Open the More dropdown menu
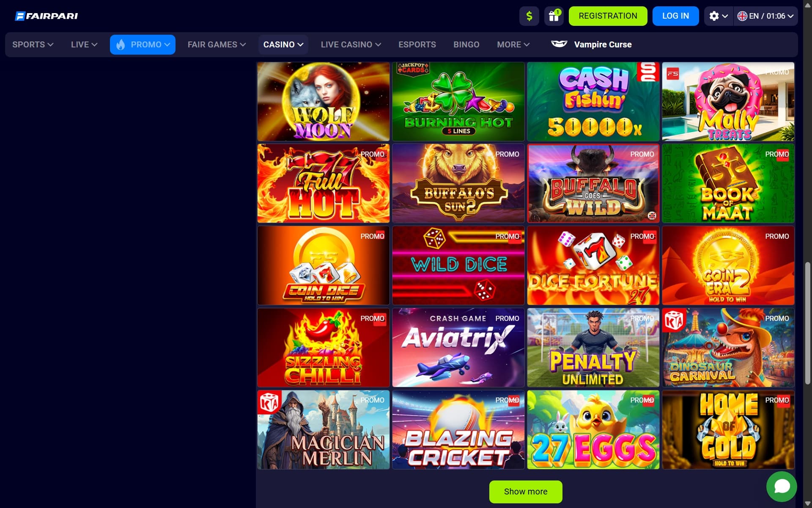The image size is (812, 508). (513, 44)
